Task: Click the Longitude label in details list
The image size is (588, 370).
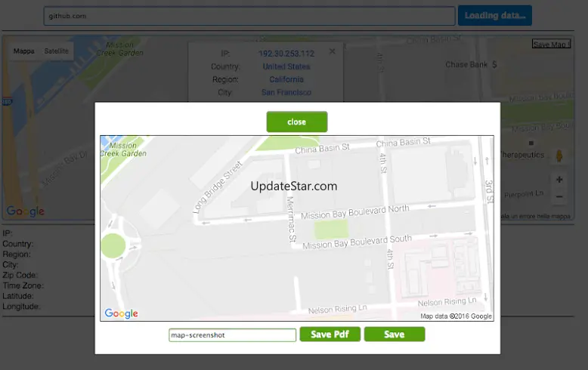Action: coord(21,307)
